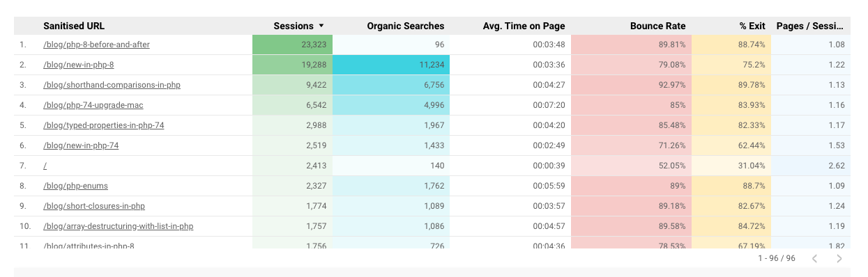Select the 11,234 organic searches cell
The image size is (868, 277).
[x=391, y=65]
